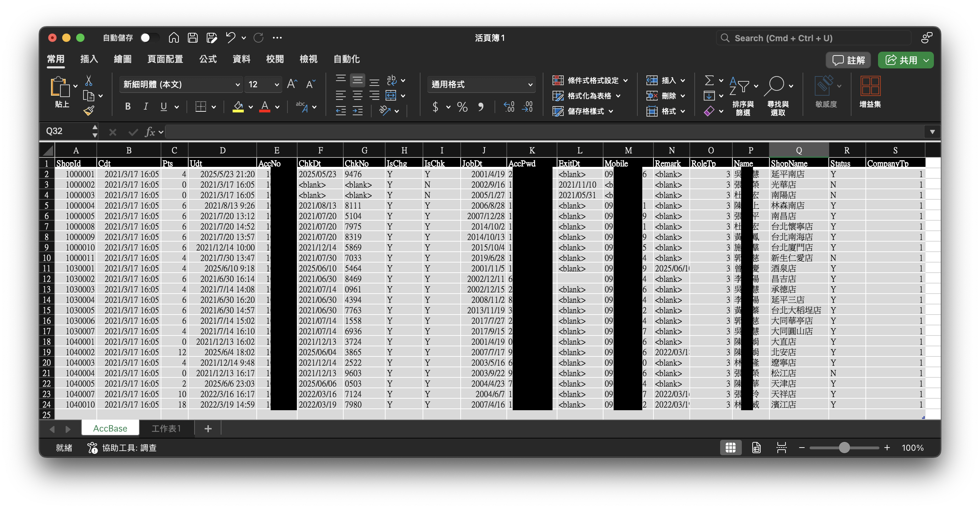The height and width of the screenshot is (509, 980).
Task: Undo the last action
Action: click(231, 38)
